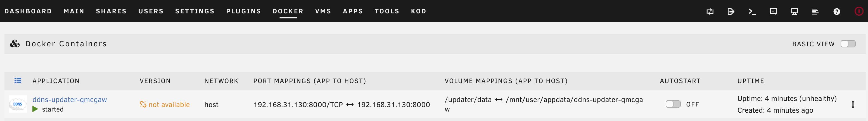
Task: Open the log lines icon
Action: tap(815, 12)
